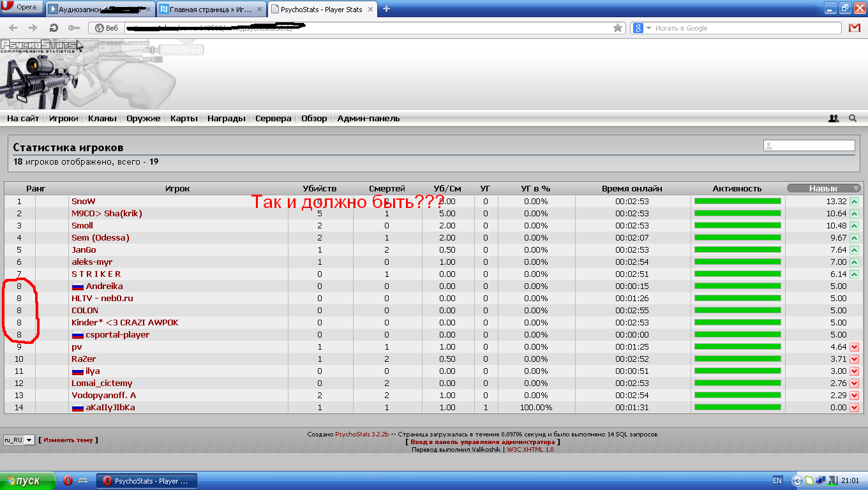
Task: Click the browser address bar
Action: [x=367, y=28]
